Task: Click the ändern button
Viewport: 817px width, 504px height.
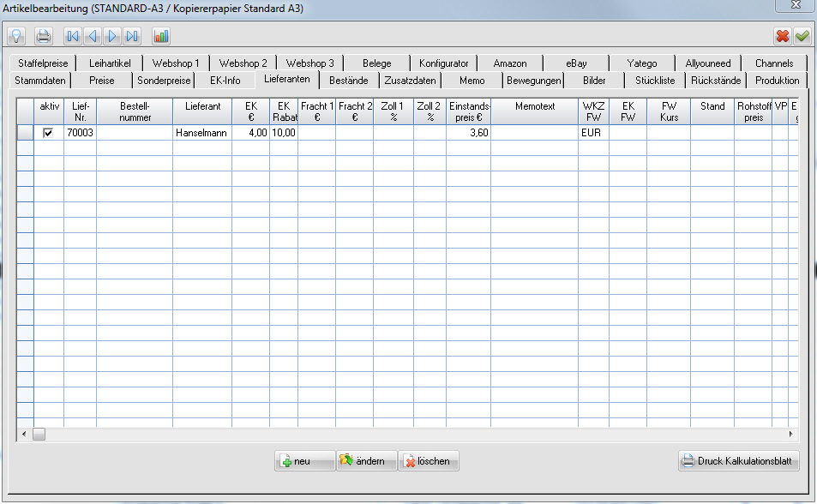Action: 367,461
